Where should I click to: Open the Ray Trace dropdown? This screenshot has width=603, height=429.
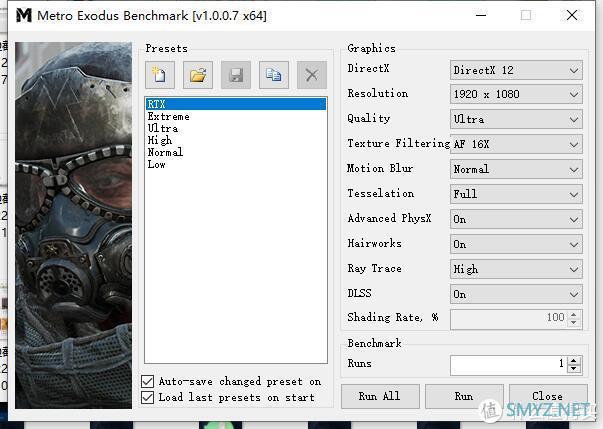point(516,269)
